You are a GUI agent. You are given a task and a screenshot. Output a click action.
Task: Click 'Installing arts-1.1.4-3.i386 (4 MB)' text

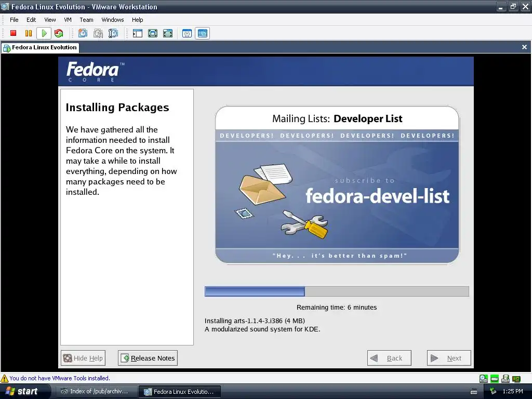pyautogui.click(x=255, y=321)
